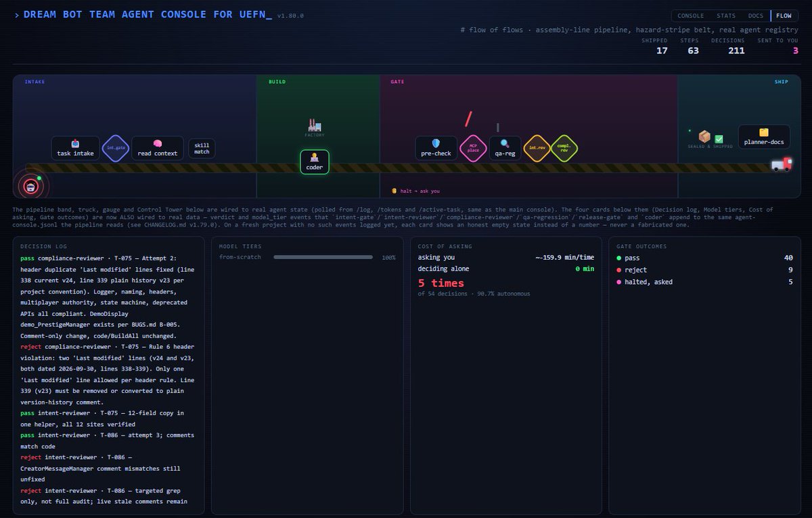
Task: Click the first compliance-reviewer pass log entry
Action: coord(107,297)
